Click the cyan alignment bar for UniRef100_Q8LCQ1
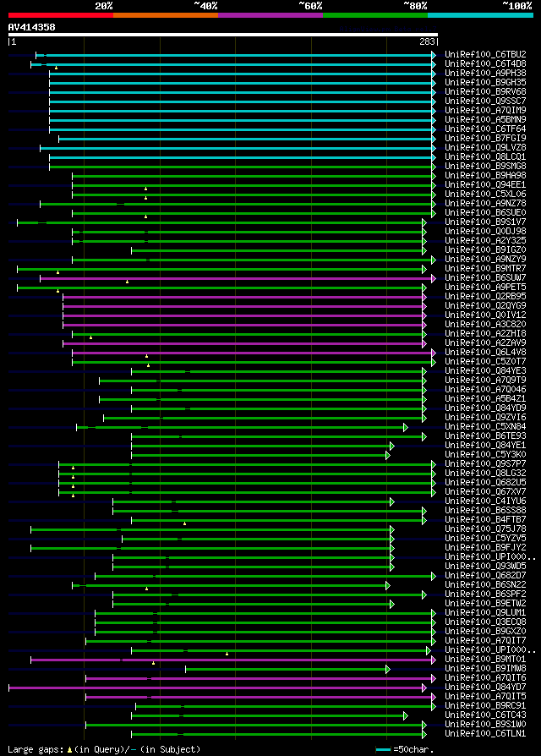 pos(243,157)
